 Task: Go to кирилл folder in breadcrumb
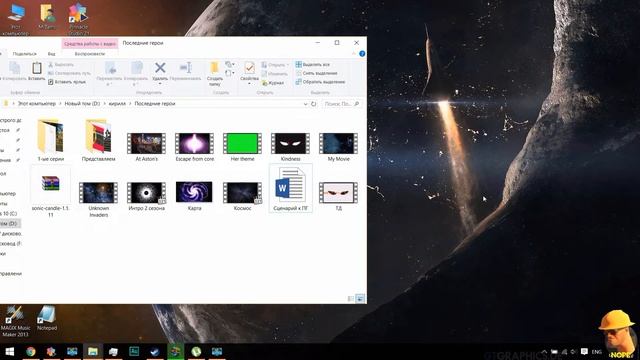[117, 104]
